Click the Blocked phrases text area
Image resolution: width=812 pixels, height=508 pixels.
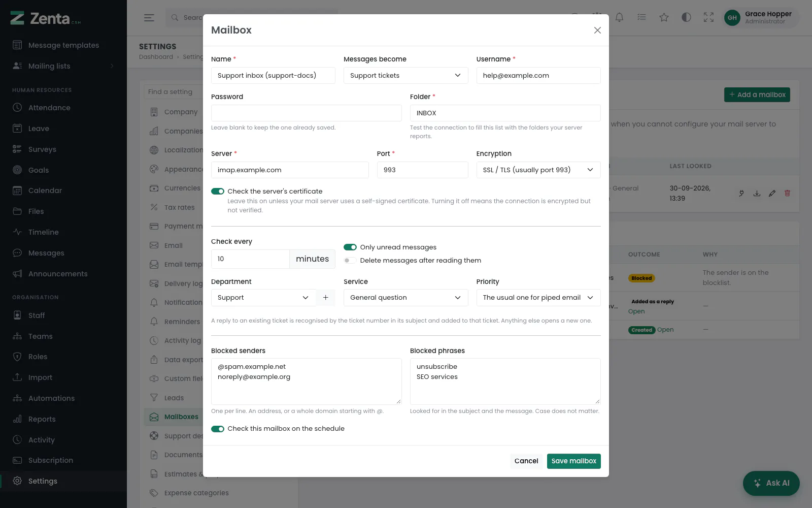click(x=505, y=382)
